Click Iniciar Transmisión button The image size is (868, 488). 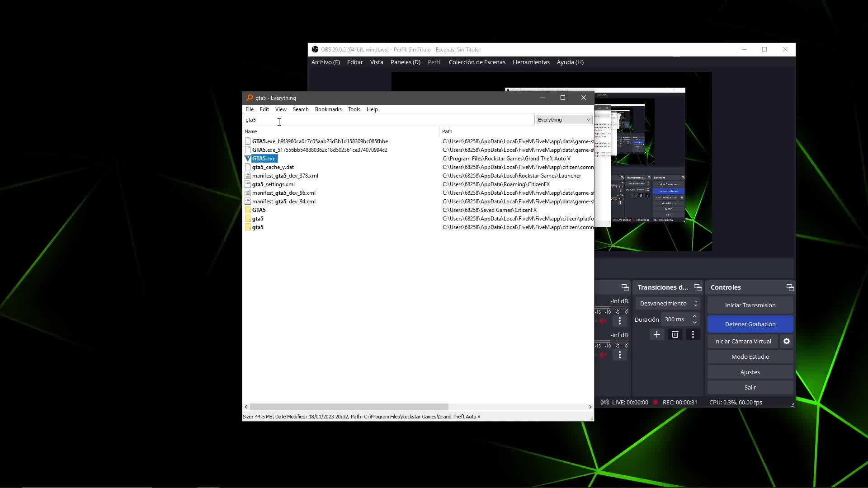point(750,305)
